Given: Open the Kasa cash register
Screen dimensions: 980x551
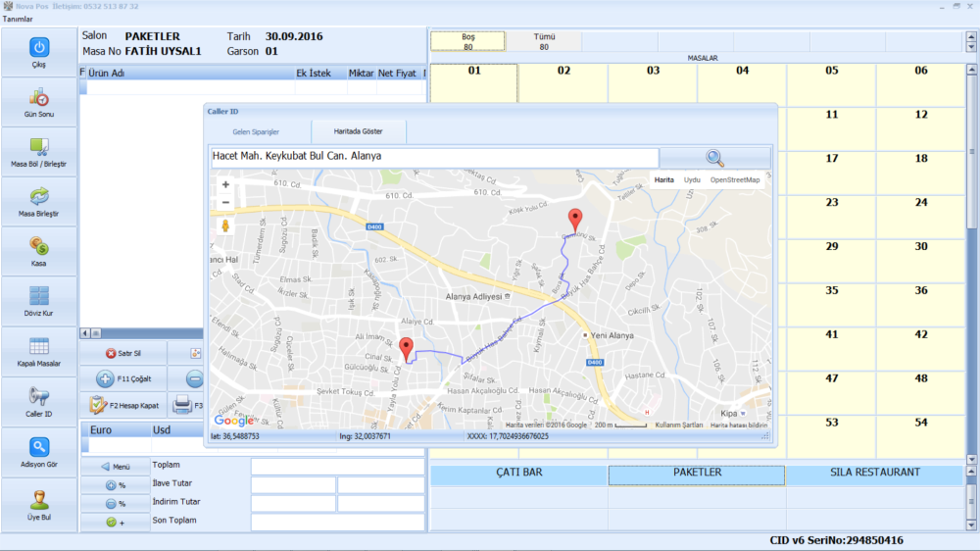Looking at the screenshot, I should (39, 247).
